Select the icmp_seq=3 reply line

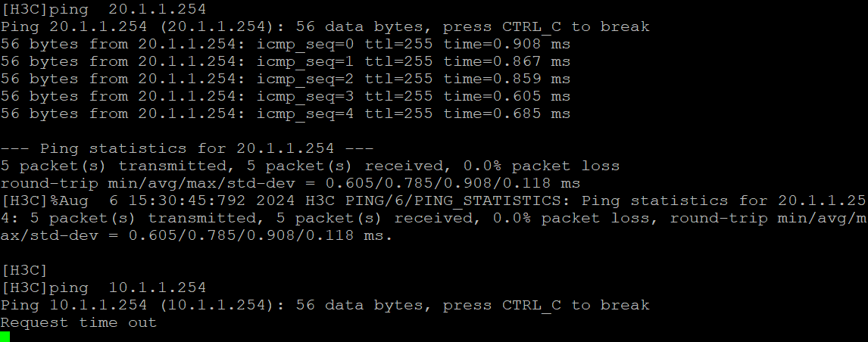click(x=286, y=96)
